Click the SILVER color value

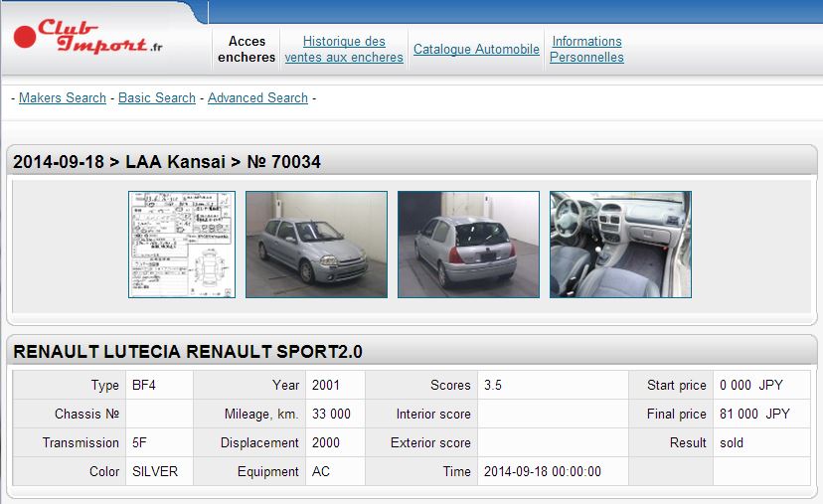(x=155, y=471)
